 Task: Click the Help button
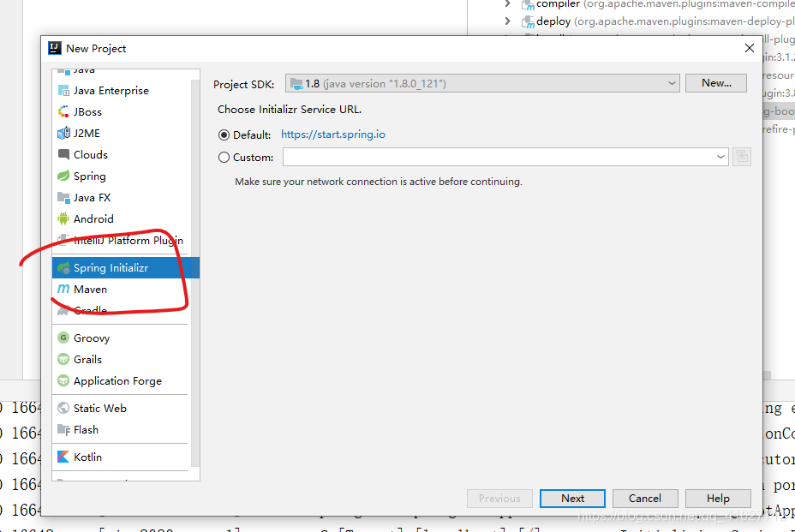pyautogui.click(x=718, y=499)
